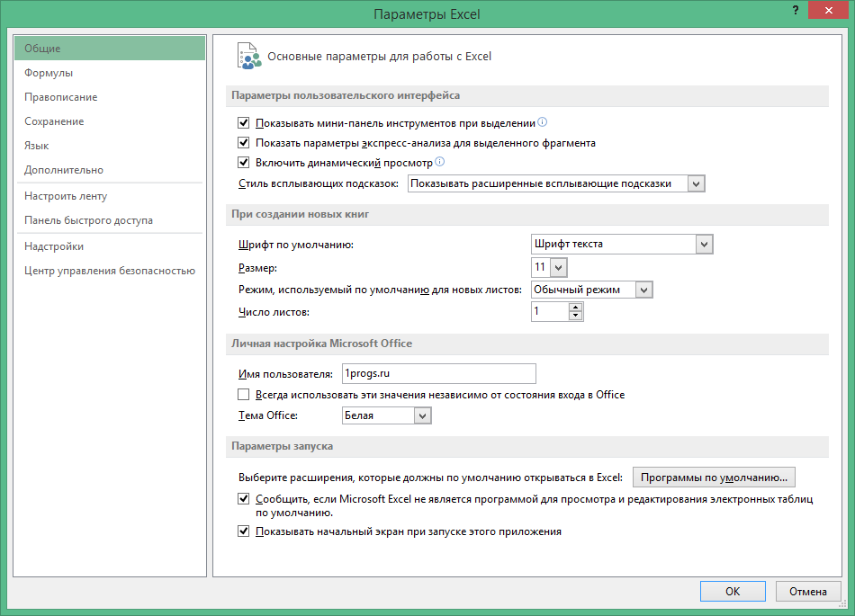Click the Тема Office label

tap(268, 415)
